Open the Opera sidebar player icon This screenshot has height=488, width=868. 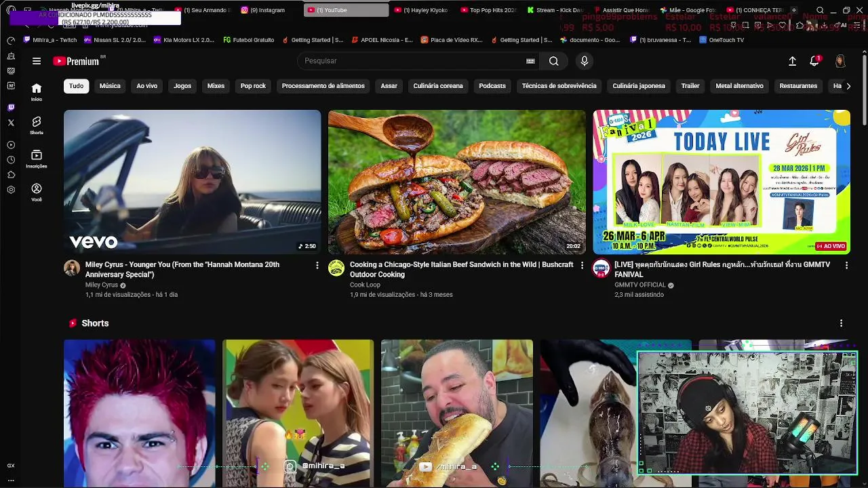tap(11, 145)
